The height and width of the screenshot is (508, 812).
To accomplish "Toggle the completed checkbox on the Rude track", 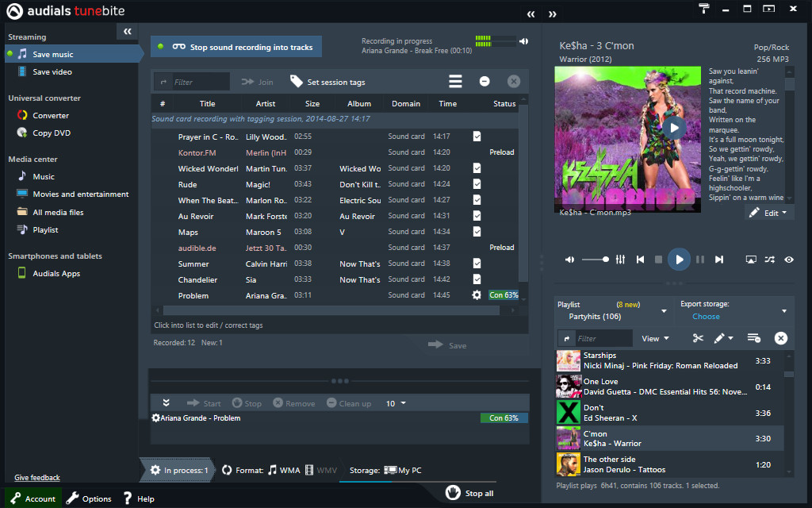I will pyautogui.click(x=476, y=183).
